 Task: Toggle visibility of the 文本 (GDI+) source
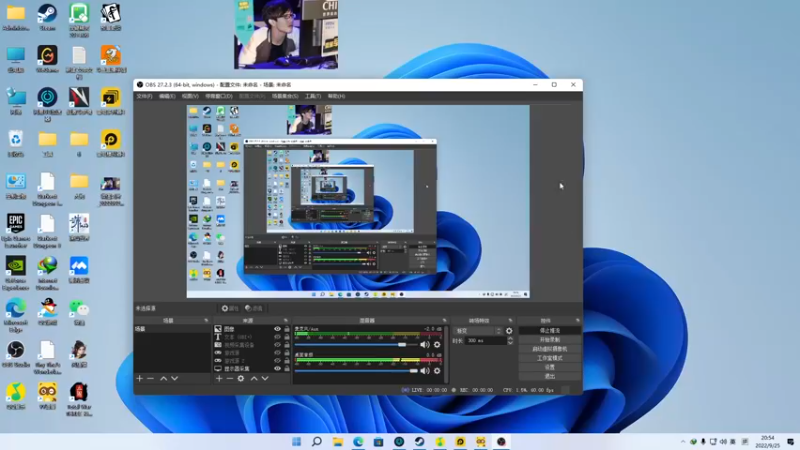point(277,337)
